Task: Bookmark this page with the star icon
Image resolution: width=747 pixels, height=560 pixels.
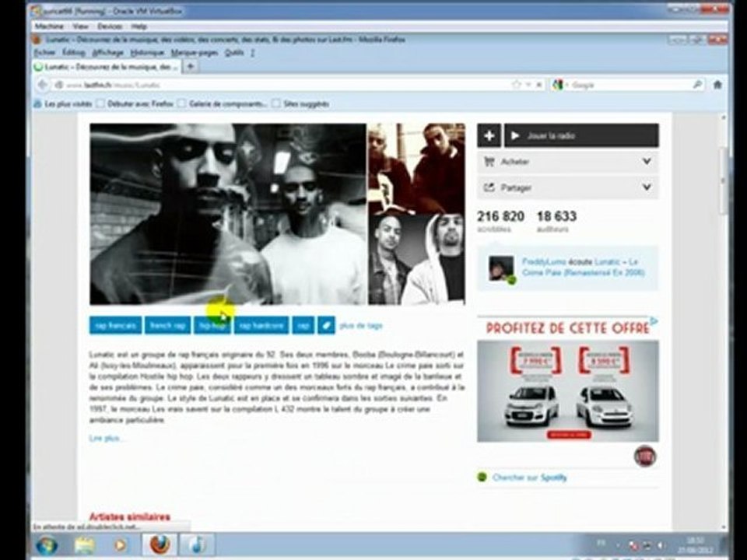Action: [516, 84]
